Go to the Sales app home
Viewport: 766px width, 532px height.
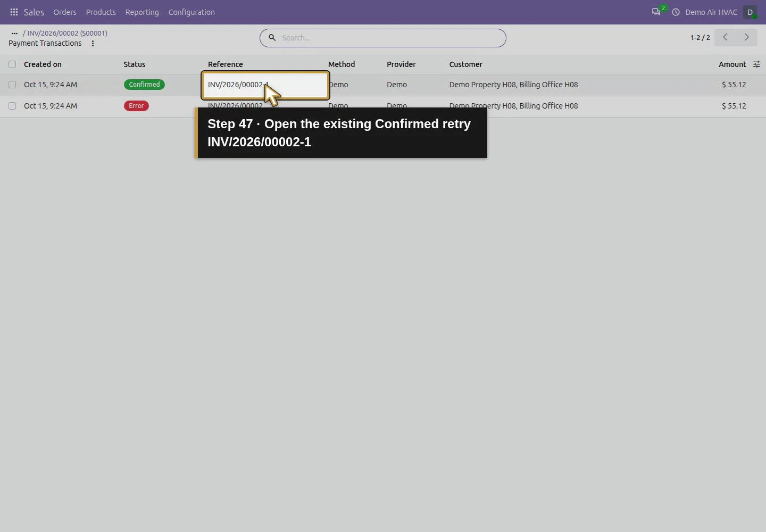[34, 12]
